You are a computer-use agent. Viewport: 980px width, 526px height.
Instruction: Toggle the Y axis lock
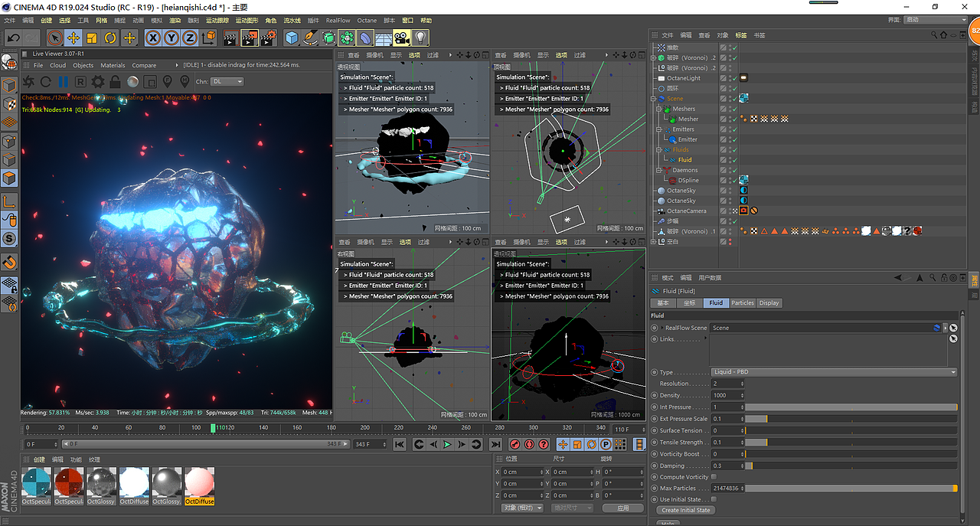pyautogui.click(x=171, y=38)
